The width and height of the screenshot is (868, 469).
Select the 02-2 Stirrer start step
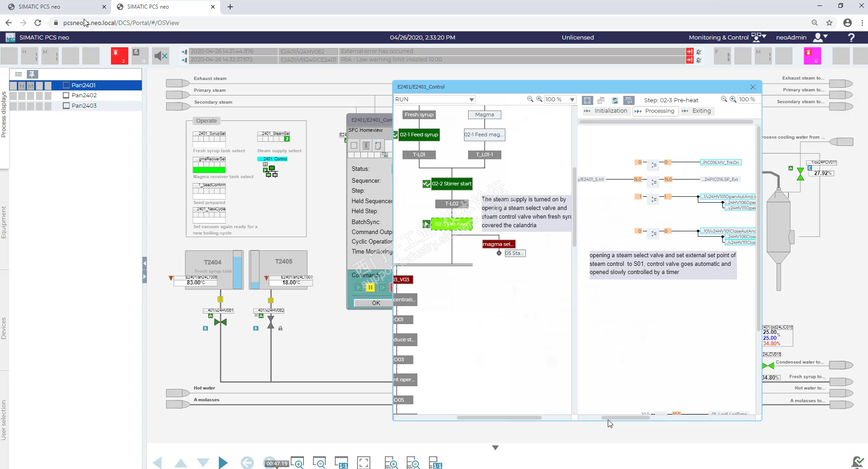[x=452, y=184]
